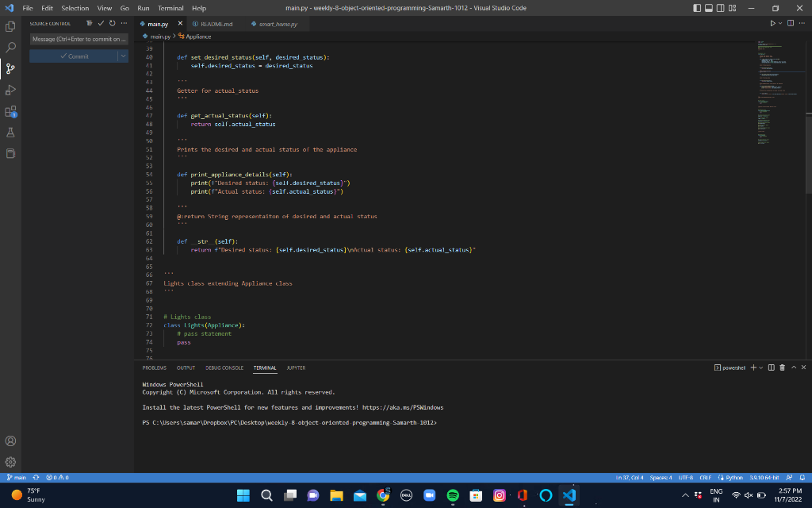Kill the terminal with the trash icon
Viewport: 812px width, 508px height.
782,368
